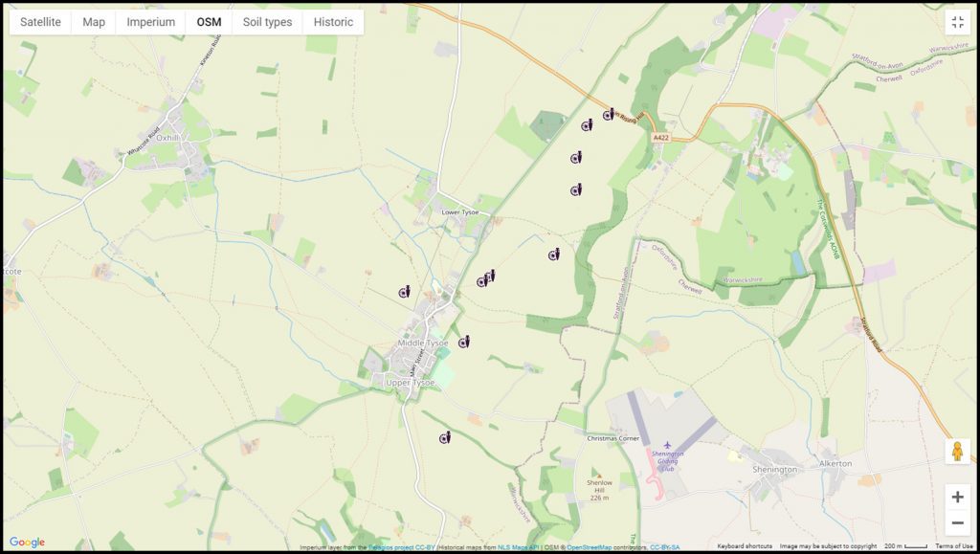The height and width of the screenshot is (554, 980).
Task: Click the amphora marker nearest the A422 road
Action: tap(609, 117)
